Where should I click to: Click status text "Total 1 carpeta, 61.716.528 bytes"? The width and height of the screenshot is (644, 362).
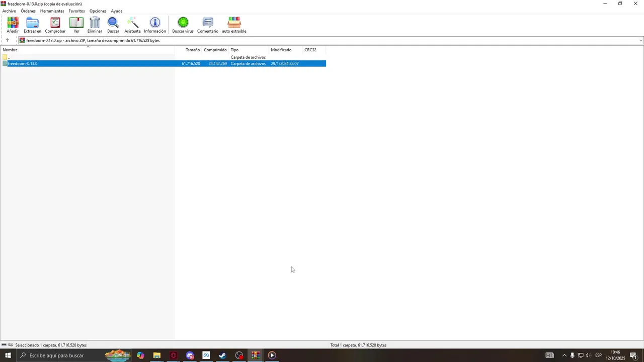(x=358, y=345)
